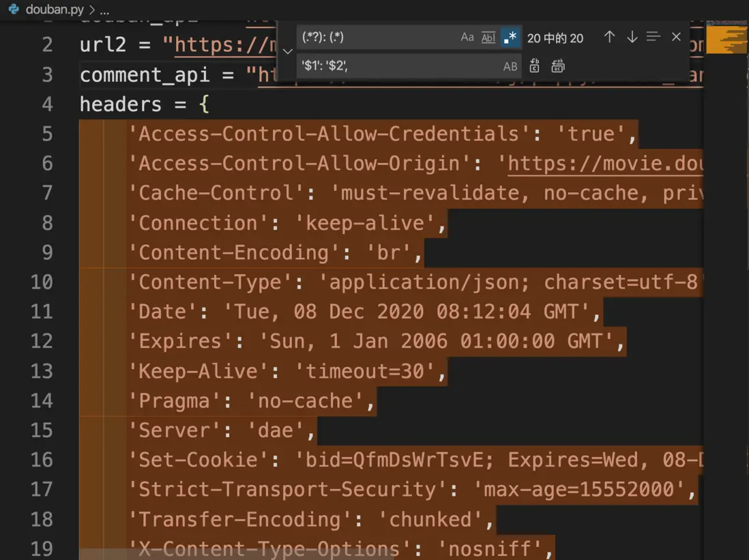Close the find and replace widget

[x=676, y=37]
